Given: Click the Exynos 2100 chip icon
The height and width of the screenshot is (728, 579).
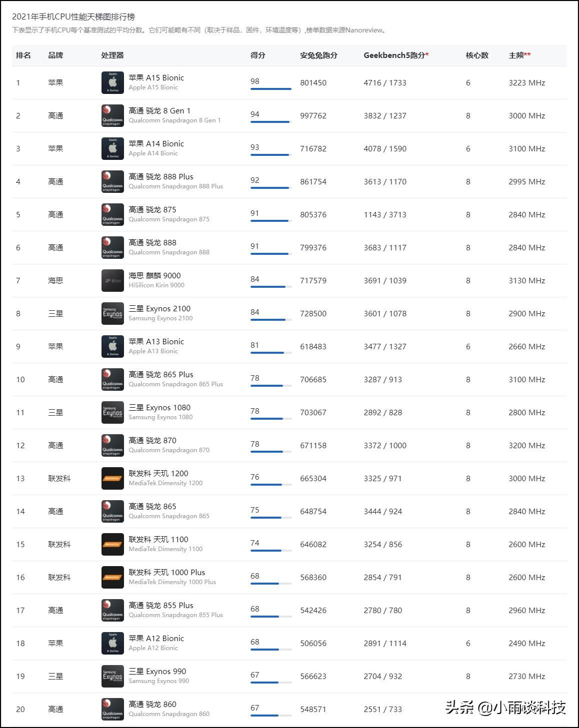Looking at the screenshot, I should pos(112,313).
